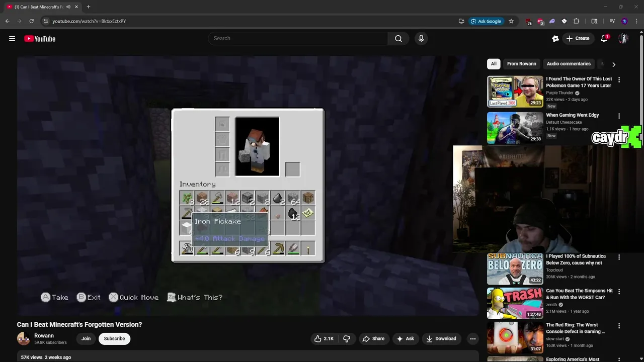
Task: Go back to the previous page
Action: coord(7,21)
